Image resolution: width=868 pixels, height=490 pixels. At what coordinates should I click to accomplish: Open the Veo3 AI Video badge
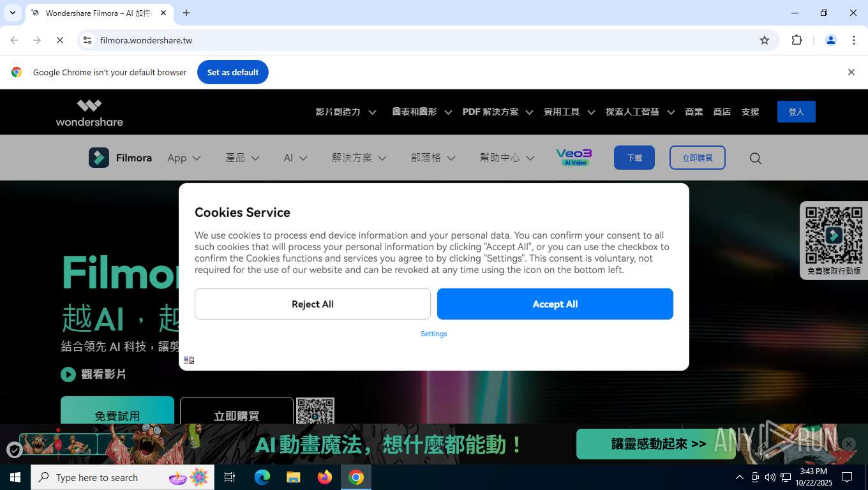pos(574,158)
